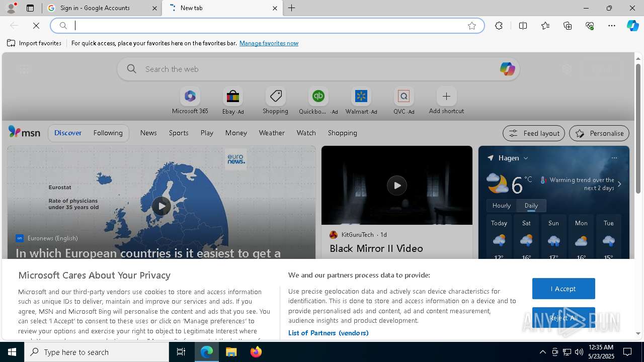Launch Firefox from the taskbar
This screenshot has width=644, height=362.
(256, 352)
